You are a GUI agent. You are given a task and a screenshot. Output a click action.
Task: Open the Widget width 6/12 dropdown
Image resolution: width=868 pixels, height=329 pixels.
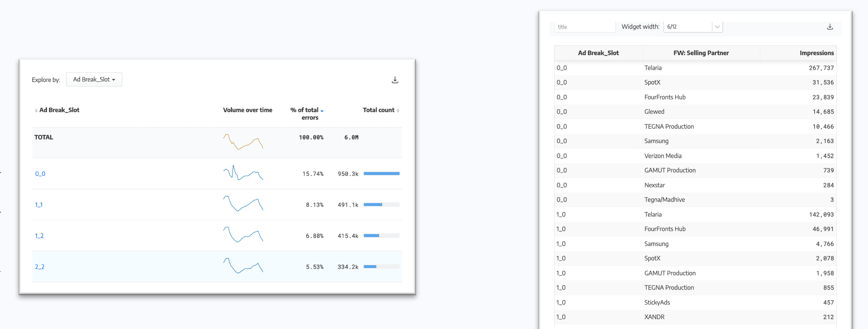pos(693,27)
